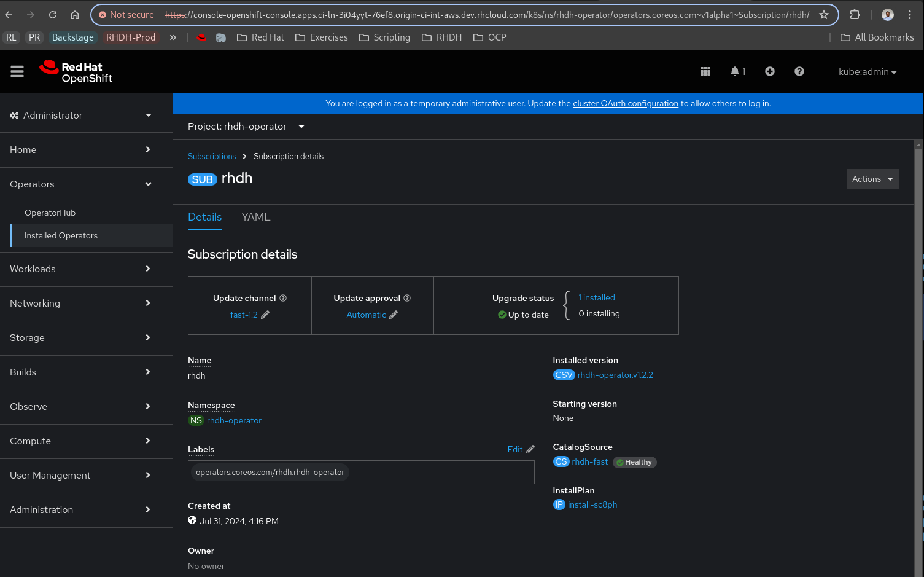Switch to the YAML tab
The height and width of the screenshot is (577, 924).
click(256, 217)
